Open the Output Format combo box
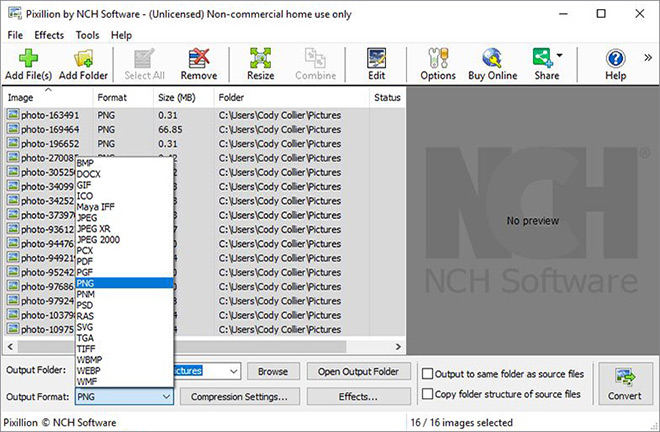 click(x=124, y=397)
